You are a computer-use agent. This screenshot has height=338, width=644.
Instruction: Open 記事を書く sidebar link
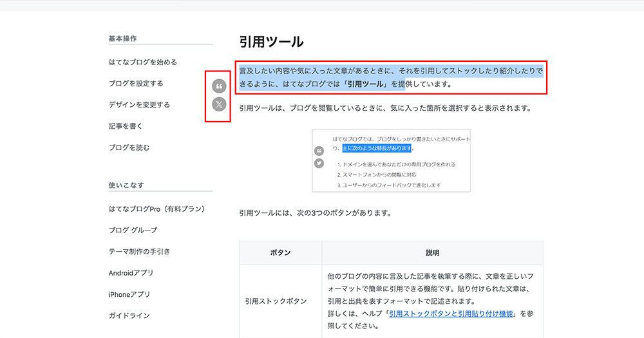coord(126,126)
